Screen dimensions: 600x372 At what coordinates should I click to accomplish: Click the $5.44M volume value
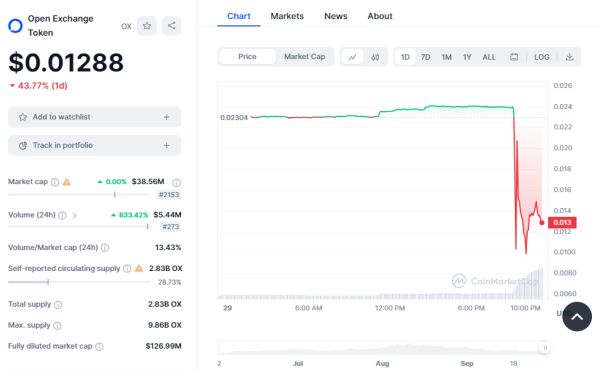(x=167, y=215)
